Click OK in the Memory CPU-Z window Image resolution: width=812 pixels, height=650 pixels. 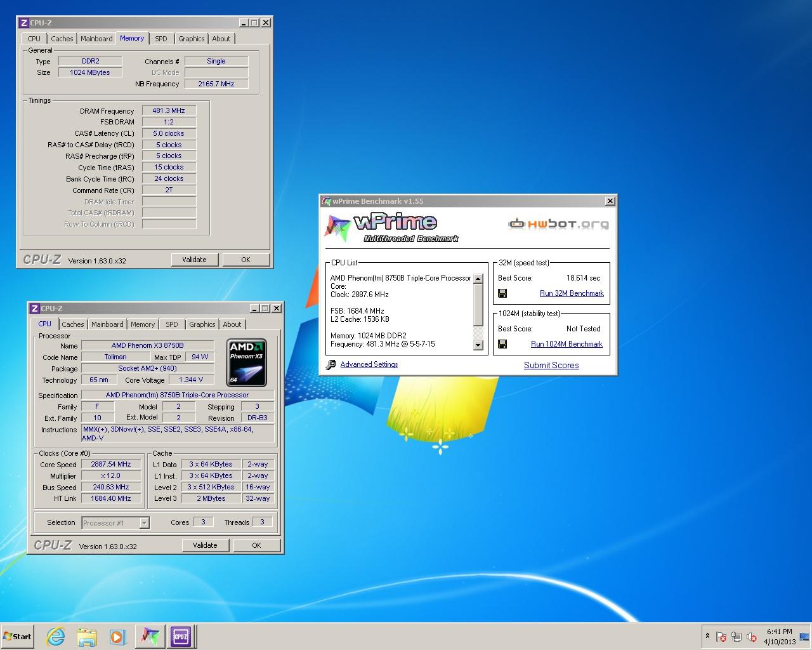click(246, 260)
